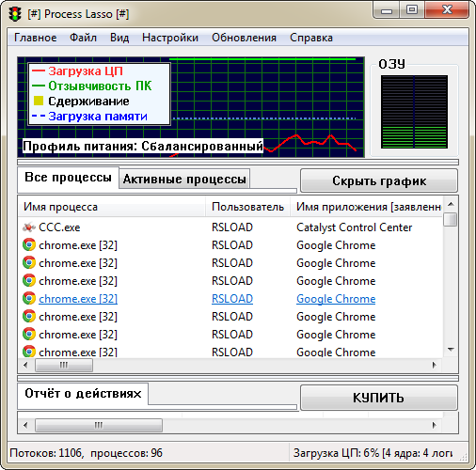The width and height of the screenshot is (476, 470).
Task: Click the КУПИТЬ button
Action: [x=379, y=398]
